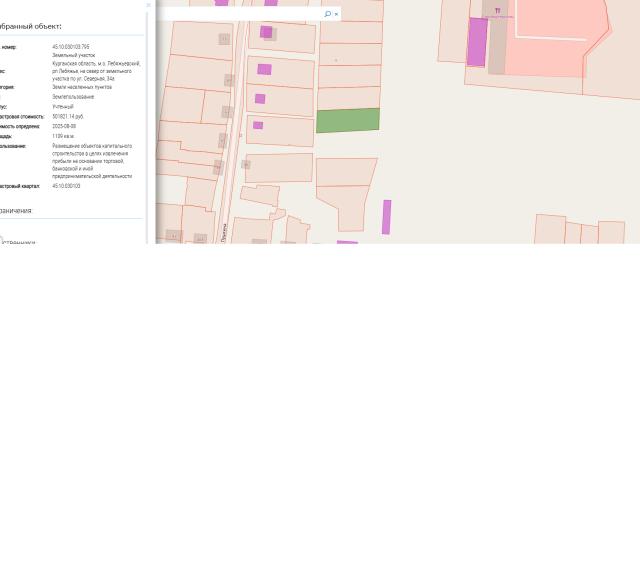This screenshot has height=570, width=640.
Task: Click the Земли населенных пунктов category value
Action: click(x=82, y=87)
